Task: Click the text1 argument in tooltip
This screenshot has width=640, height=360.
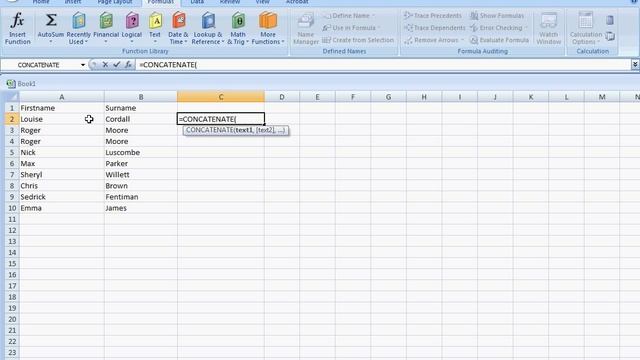Action: point(244,130)
